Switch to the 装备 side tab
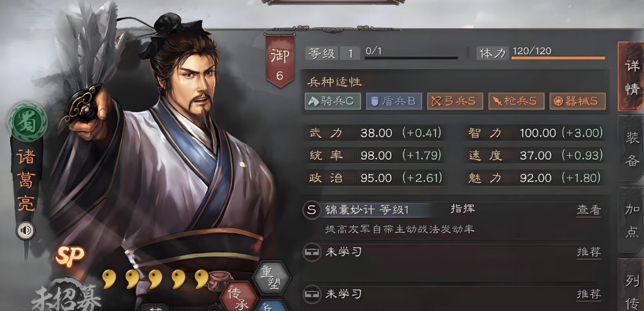This screenshot has height=311, width=644. (x=632, y=149)
